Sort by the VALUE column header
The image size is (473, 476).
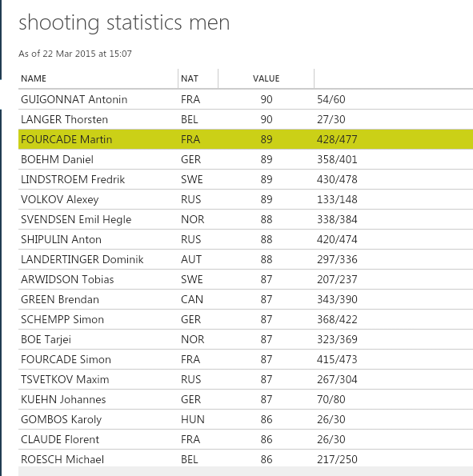267,78
